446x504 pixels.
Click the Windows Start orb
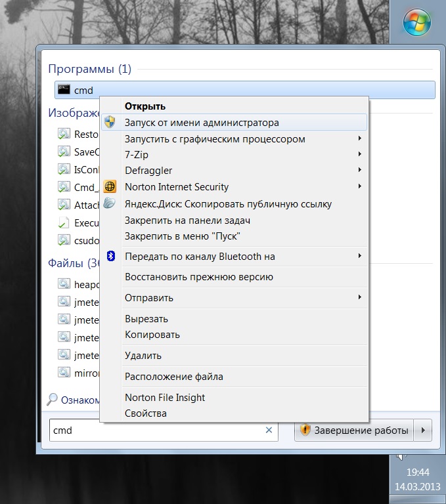coord(416,22)
